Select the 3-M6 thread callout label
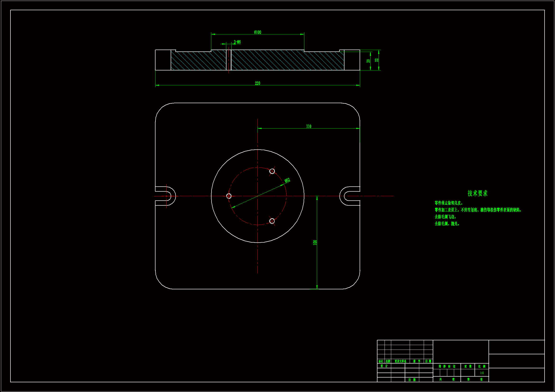555x392 pixels. coord(237,42)
